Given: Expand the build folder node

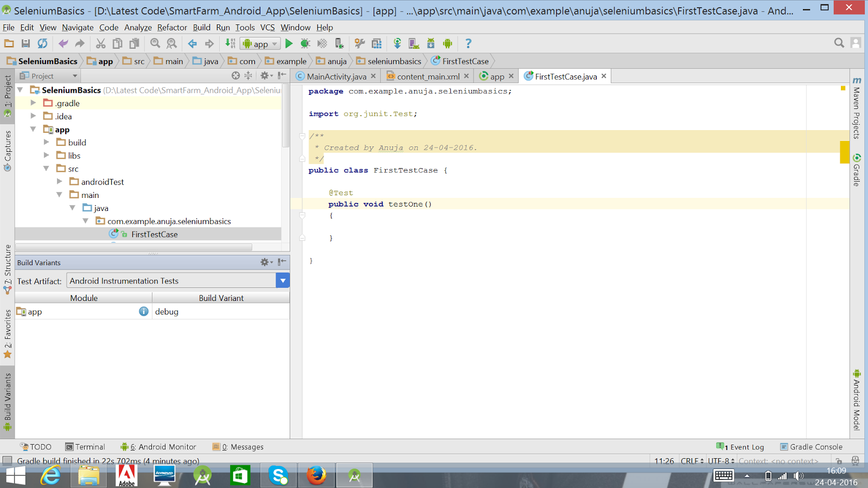Looking at the screenshot, I should point(46,143).
